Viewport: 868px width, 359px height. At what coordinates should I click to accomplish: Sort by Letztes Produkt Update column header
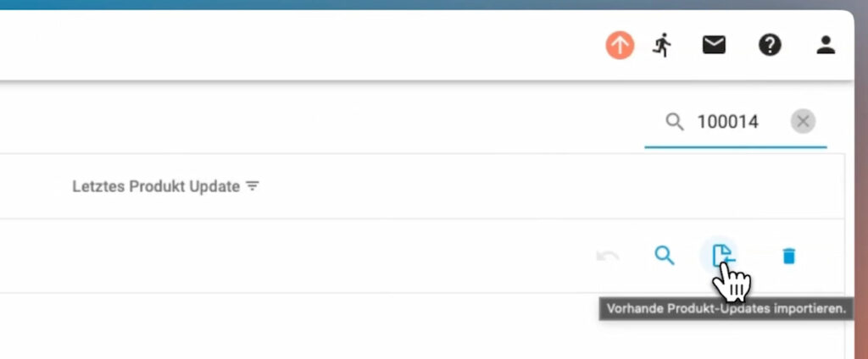click(x=156, y=186)
